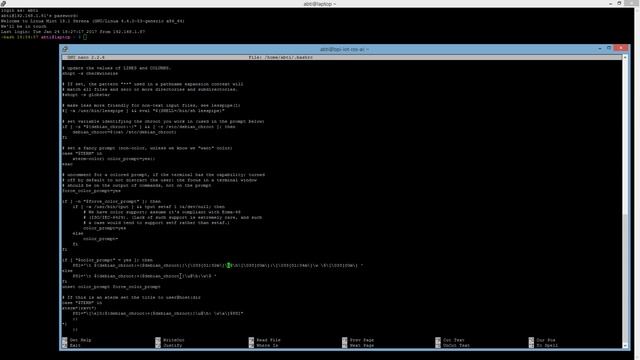Click the 'force_color_prompt=yes' line
This screenshot has width=640, height=360.
tap(91, 191)
